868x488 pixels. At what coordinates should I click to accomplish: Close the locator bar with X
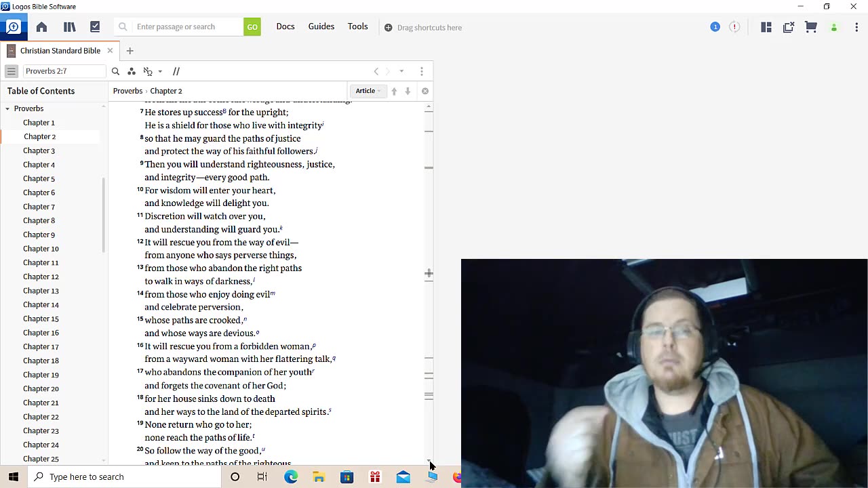click(425, 91)
